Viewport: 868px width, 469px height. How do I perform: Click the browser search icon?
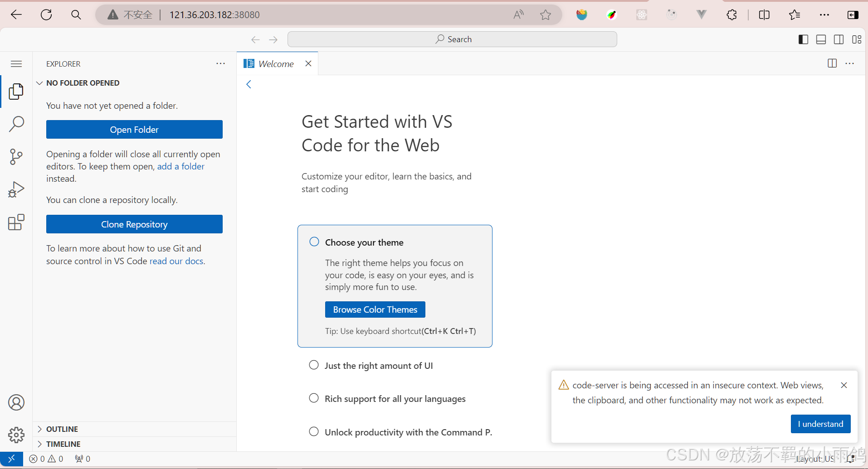point(76,15)
